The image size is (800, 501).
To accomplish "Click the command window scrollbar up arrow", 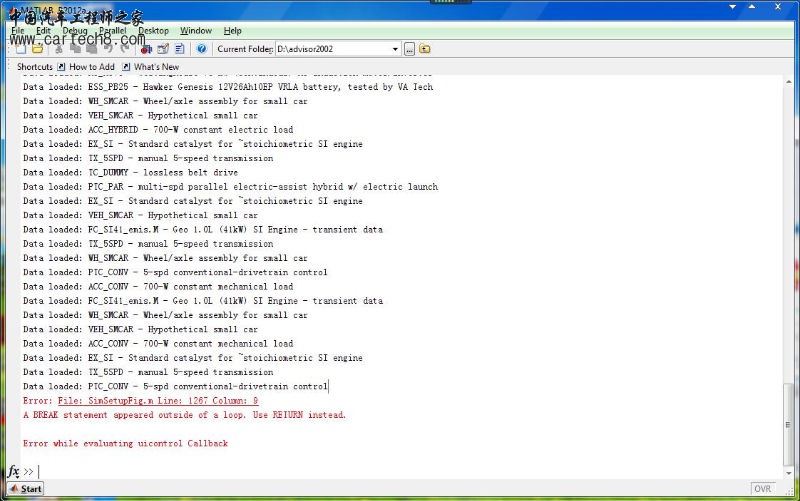I will point(789,82).
